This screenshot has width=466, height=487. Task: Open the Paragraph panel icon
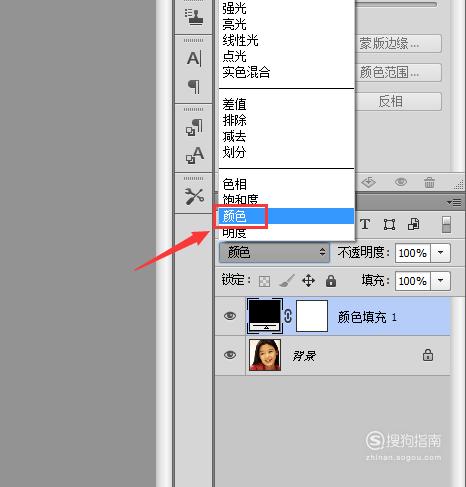point(194,87)
